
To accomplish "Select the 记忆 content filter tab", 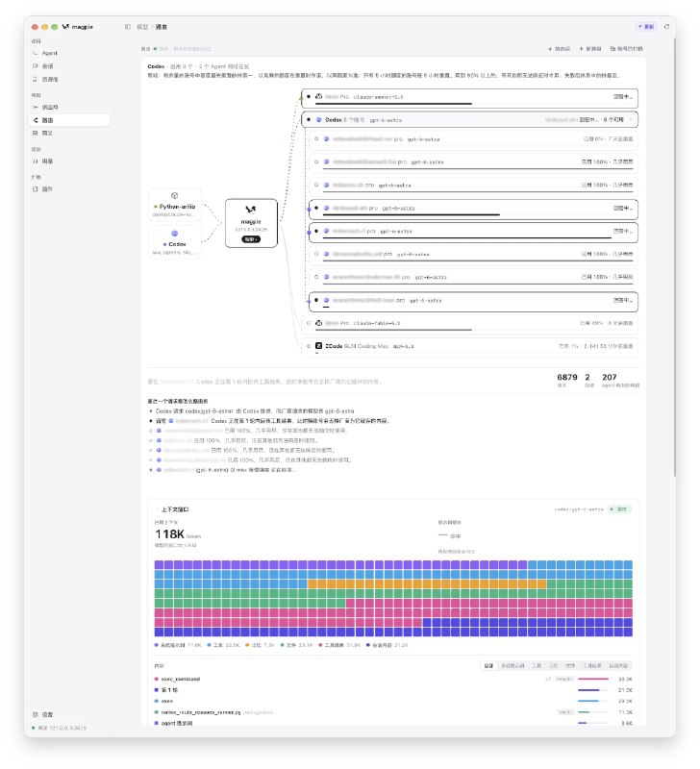I will pos(553,665).
